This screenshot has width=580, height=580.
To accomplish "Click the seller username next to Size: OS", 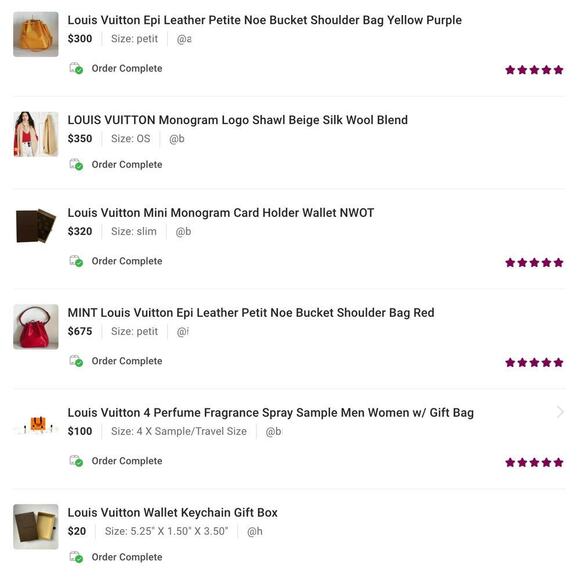I will 177,139.
